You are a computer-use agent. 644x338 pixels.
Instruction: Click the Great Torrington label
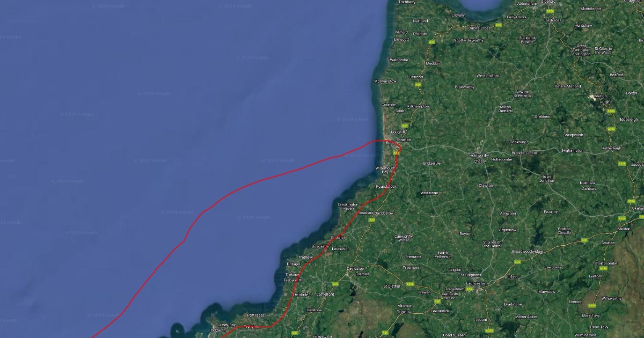click(x=582, y=50)
